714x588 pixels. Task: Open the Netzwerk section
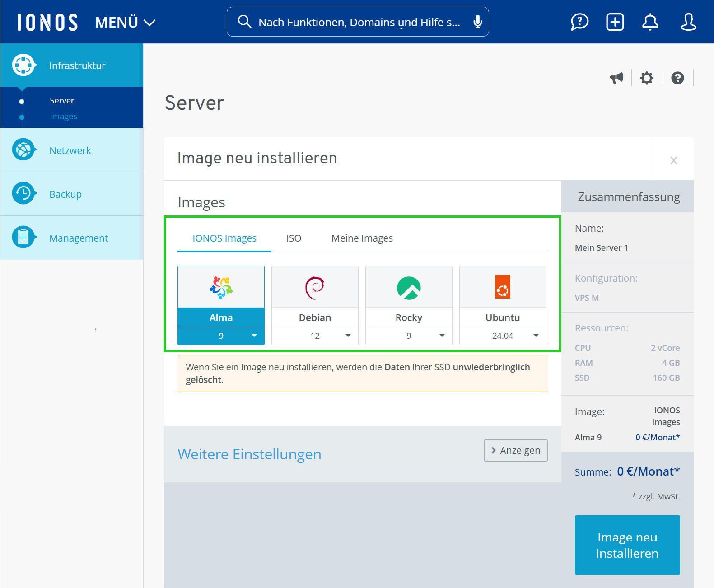coord(72,150)
